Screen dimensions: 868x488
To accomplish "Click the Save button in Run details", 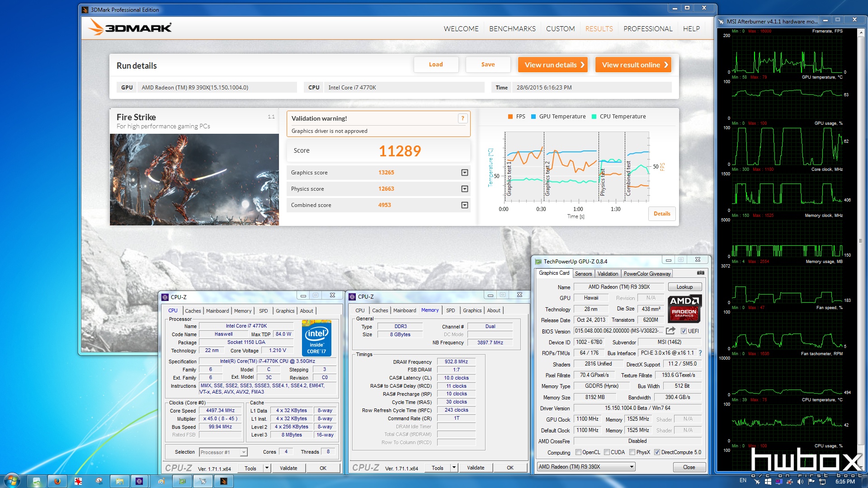I will [488, 65].
